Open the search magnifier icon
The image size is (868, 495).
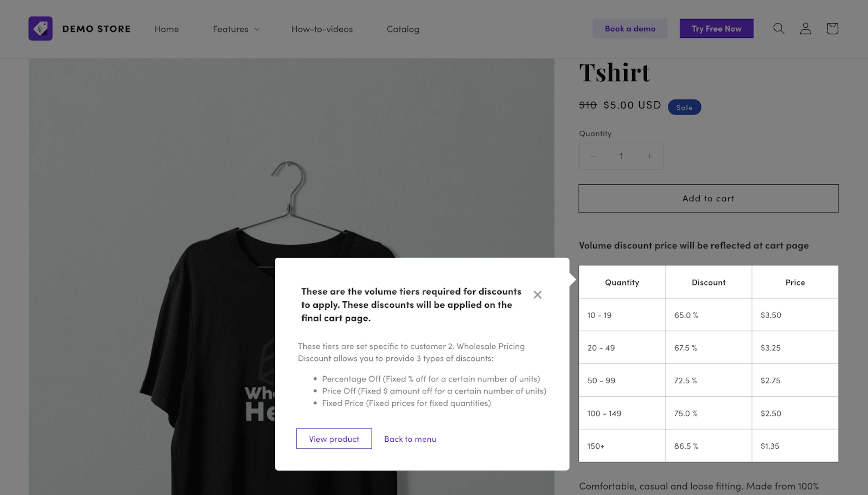tap(779, 28)
